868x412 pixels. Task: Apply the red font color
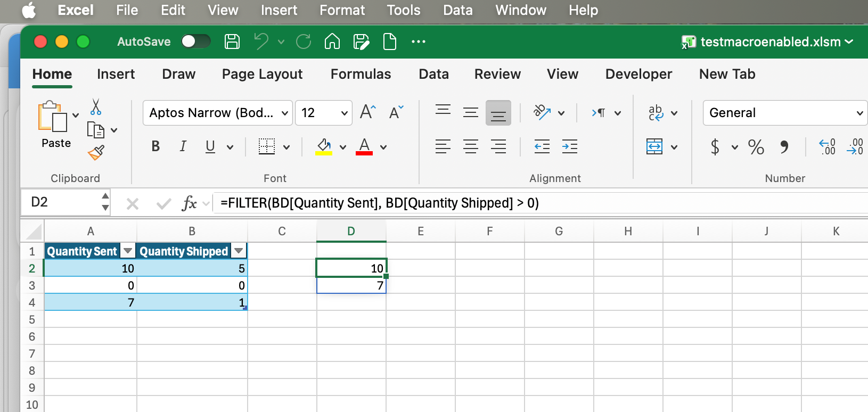[x=364, y=146]
